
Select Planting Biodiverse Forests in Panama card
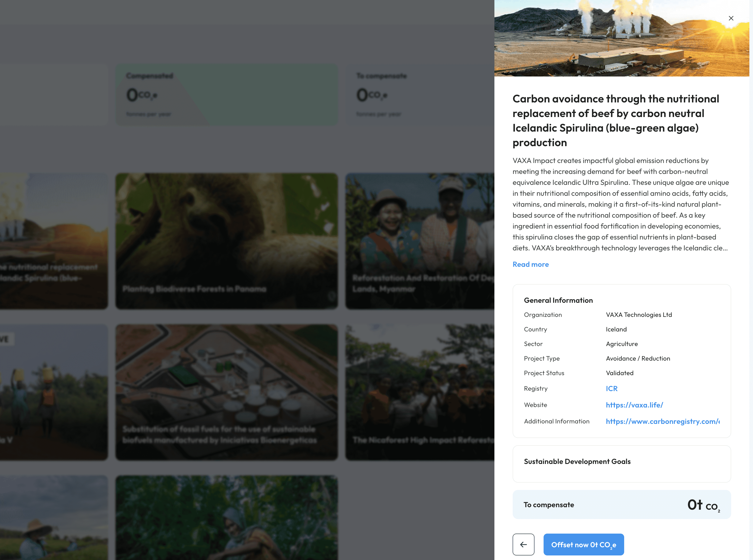click(x=226, y=241)
